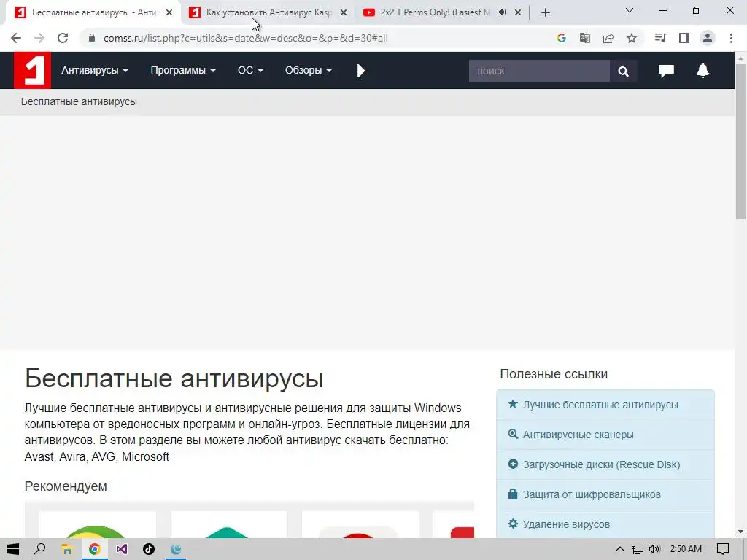
Task: View site information via the lock icon
Action: pos(91,38)
